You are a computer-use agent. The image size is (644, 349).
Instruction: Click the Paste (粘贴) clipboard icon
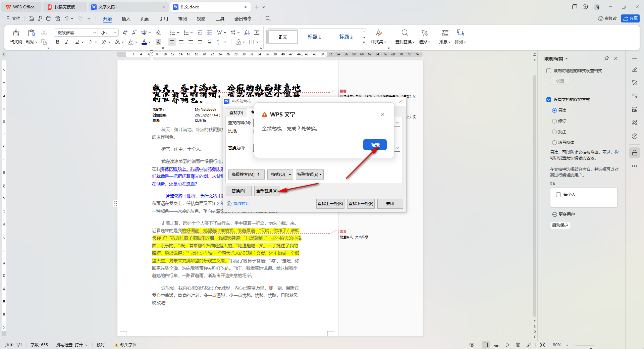coord(32,33)
